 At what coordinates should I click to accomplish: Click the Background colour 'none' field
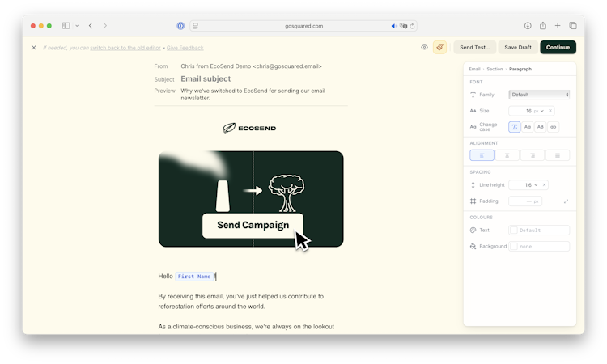[x=539, y=247]
